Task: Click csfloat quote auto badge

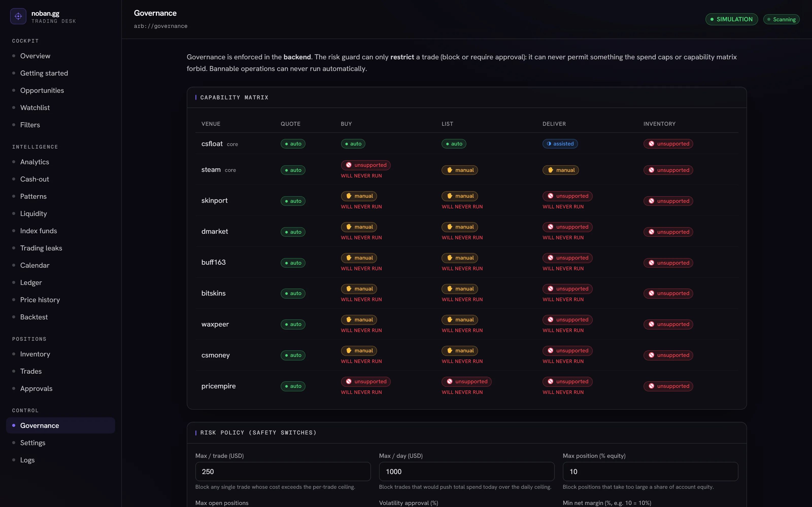Action: click(293, 144)
